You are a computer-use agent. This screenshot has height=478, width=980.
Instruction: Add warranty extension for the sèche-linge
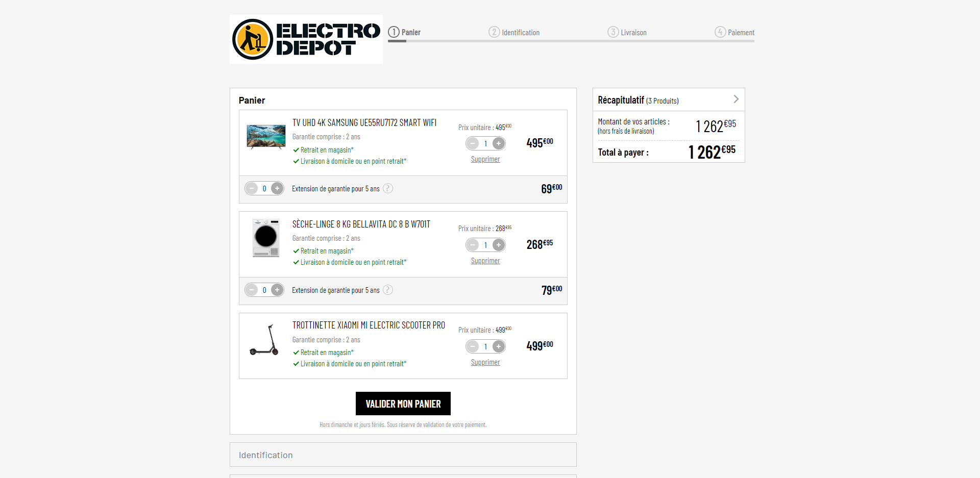pos(277,290)
